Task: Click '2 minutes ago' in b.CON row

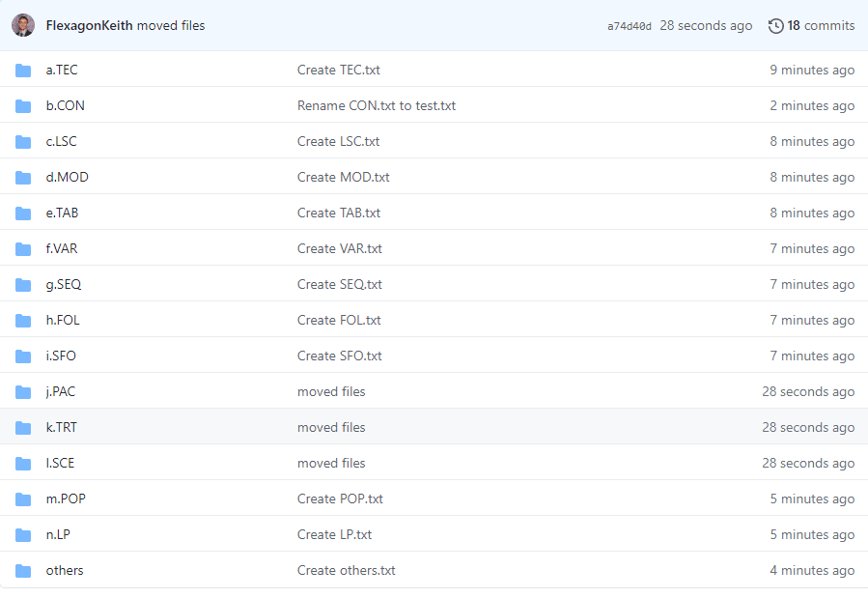Action: click(812, 105)
